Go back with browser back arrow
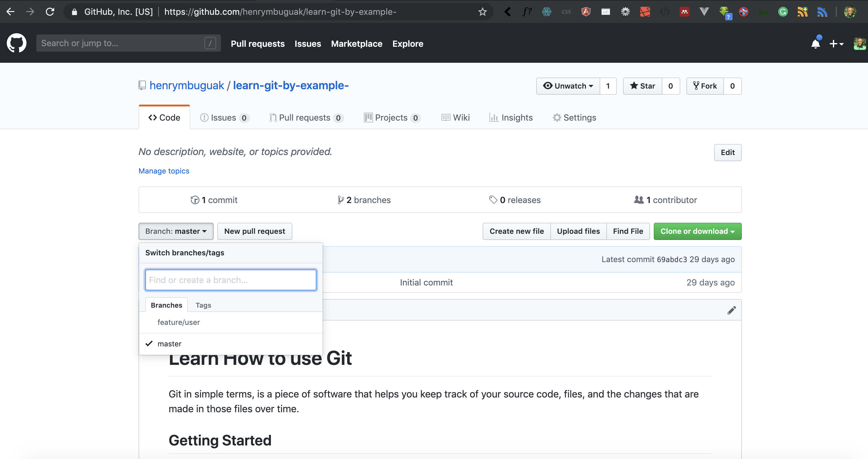 tap(10, 12)
